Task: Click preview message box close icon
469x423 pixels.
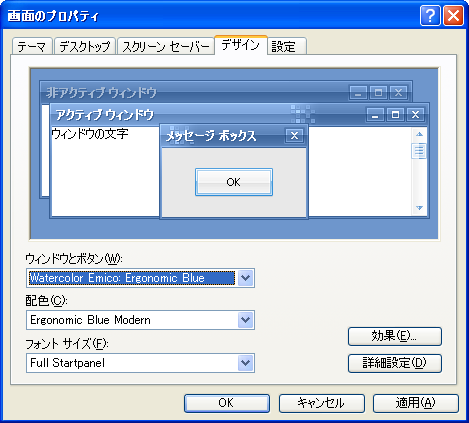Action: (x=294, y=136)
